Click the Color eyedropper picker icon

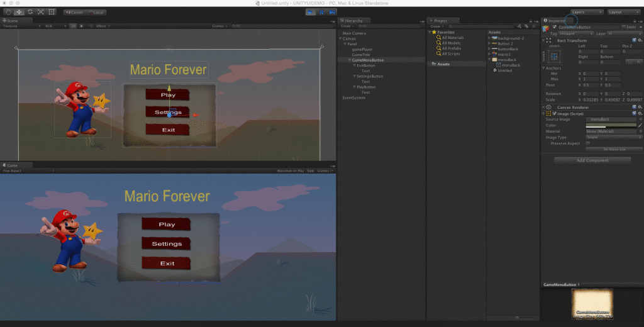coord(640,125)
